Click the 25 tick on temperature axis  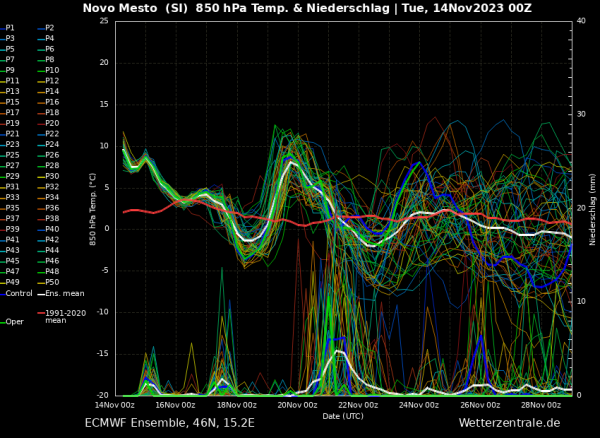[x=104, y=21]
